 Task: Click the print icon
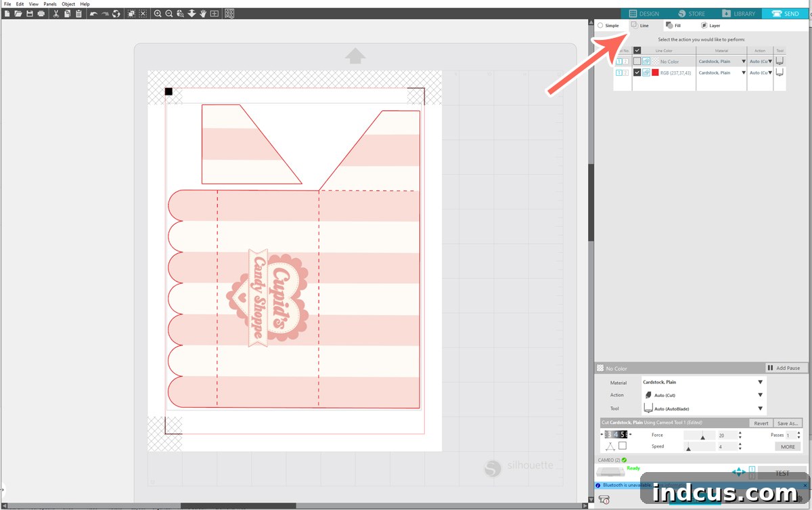(x=41, y=14)
